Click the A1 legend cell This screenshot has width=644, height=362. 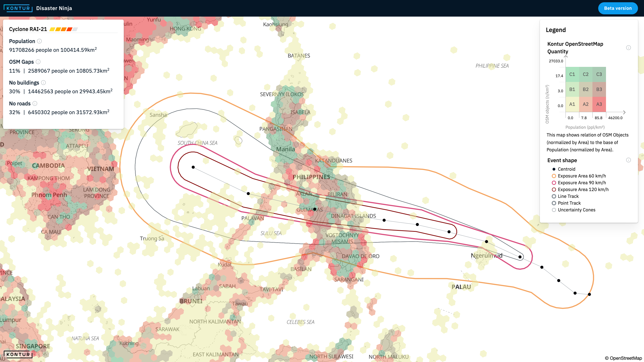[x=572, y=104]
